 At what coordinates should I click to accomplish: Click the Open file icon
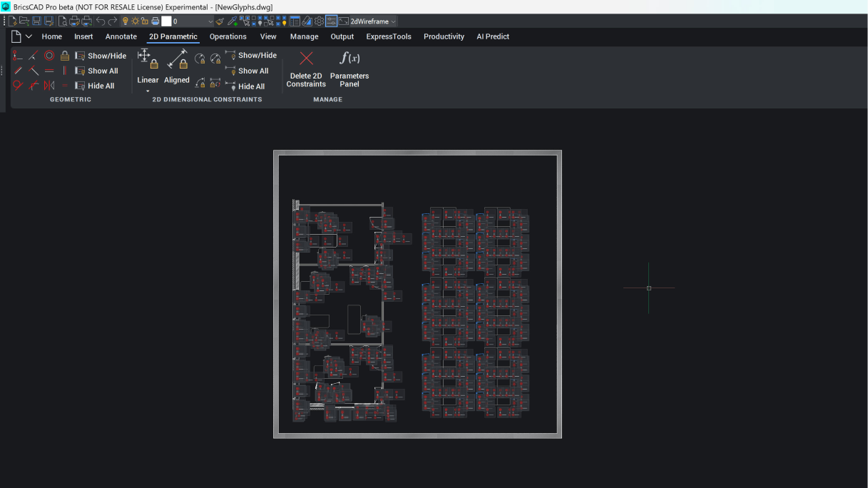tap(24, 21)
